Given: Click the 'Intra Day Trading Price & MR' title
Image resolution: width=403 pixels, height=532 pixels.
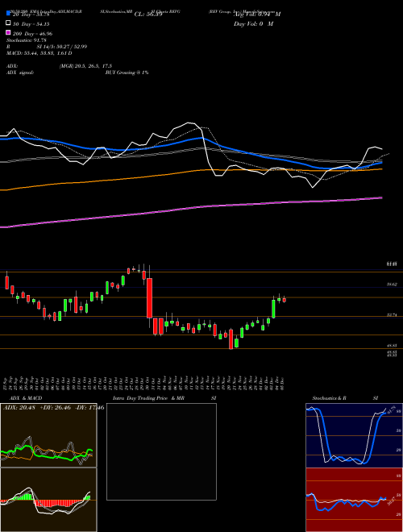Looking at the screenshot, I should pyautogui.click(x=148, y=398).
